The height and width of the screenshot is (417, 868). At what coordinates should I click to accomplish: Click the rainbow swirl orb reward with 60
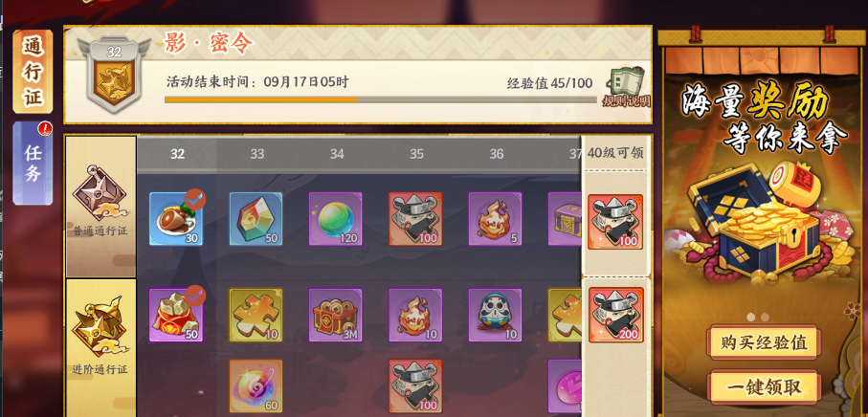[256, 386]
